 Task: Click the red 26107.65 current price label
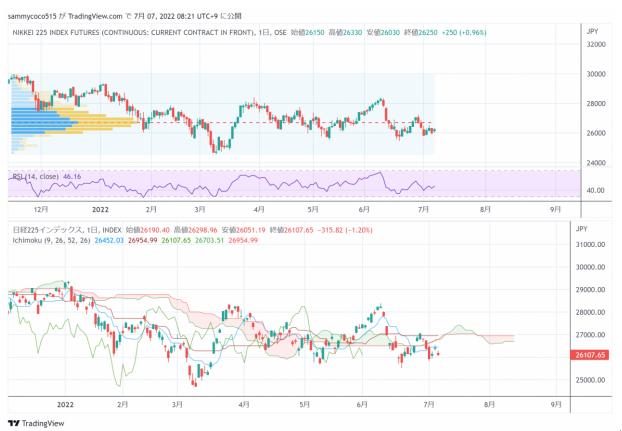point(591,354)
